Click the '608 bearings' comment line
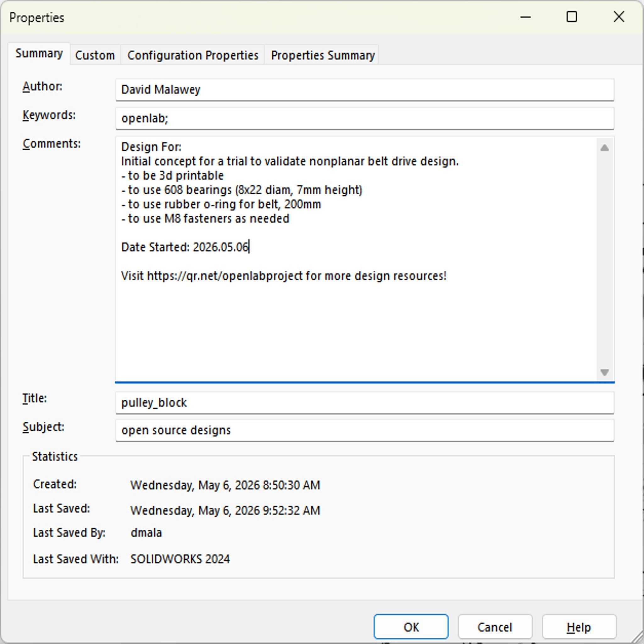644x644 pixels. [x=242, y=190]
